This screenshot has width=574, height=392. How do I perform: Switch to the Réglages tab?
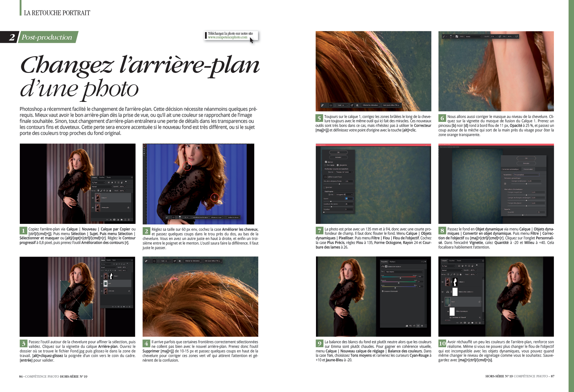coord(393,262)
